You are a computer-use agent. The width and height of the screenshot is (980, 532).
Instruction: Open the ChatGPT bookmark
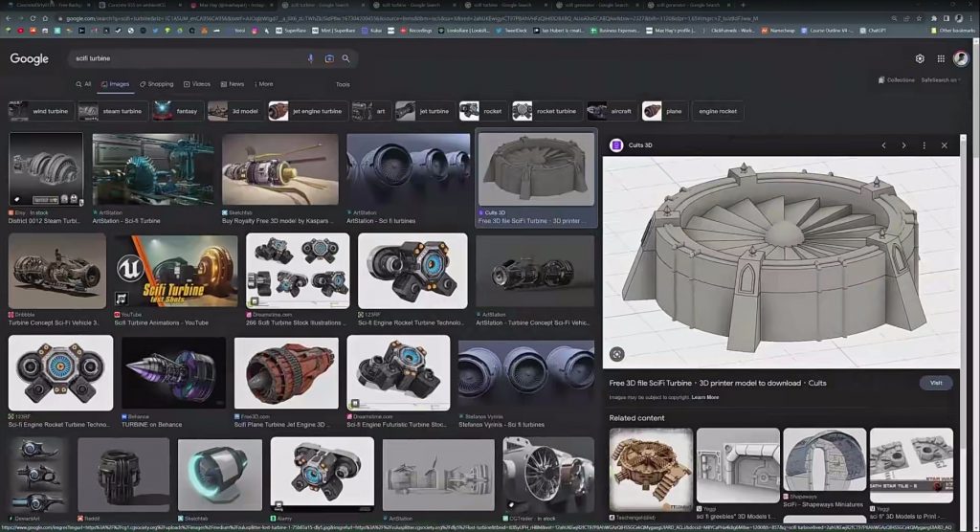(x=873, y=30)
